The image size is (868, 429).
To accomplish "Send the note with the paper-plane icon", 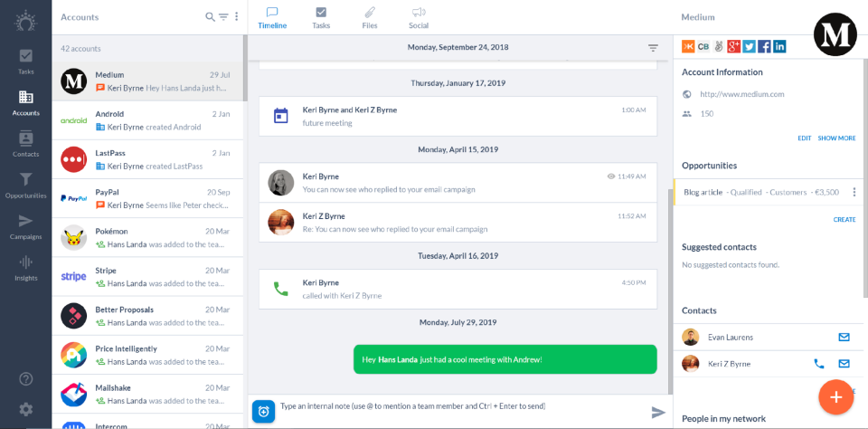I will pos(657,412).
